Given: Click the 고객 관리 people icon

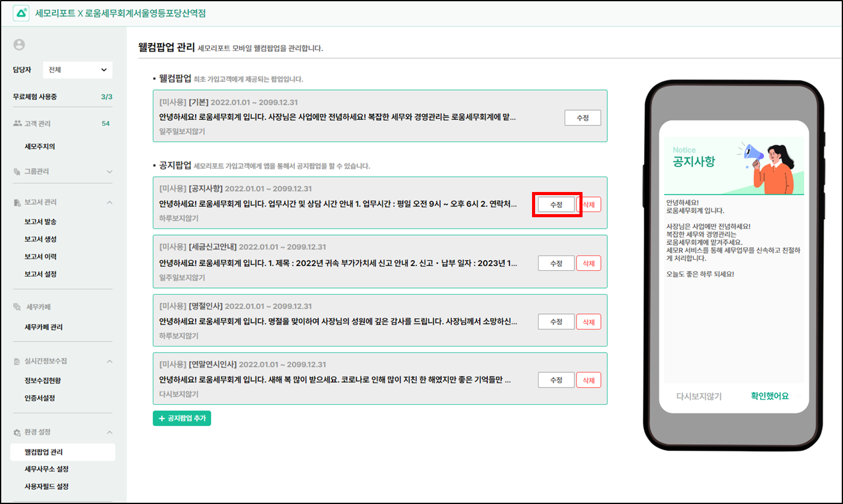Looking at the screenshot, I should 17,124.
